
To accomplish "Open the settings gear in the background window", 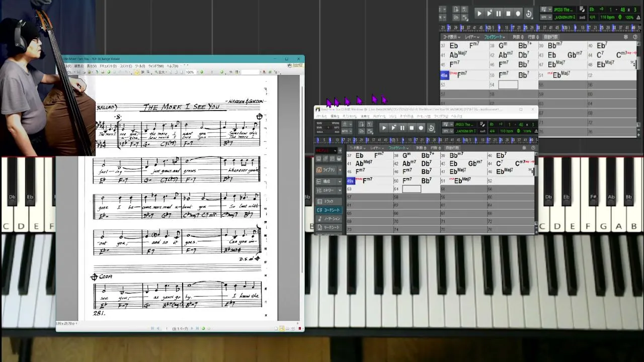I will tap(626, 37).
